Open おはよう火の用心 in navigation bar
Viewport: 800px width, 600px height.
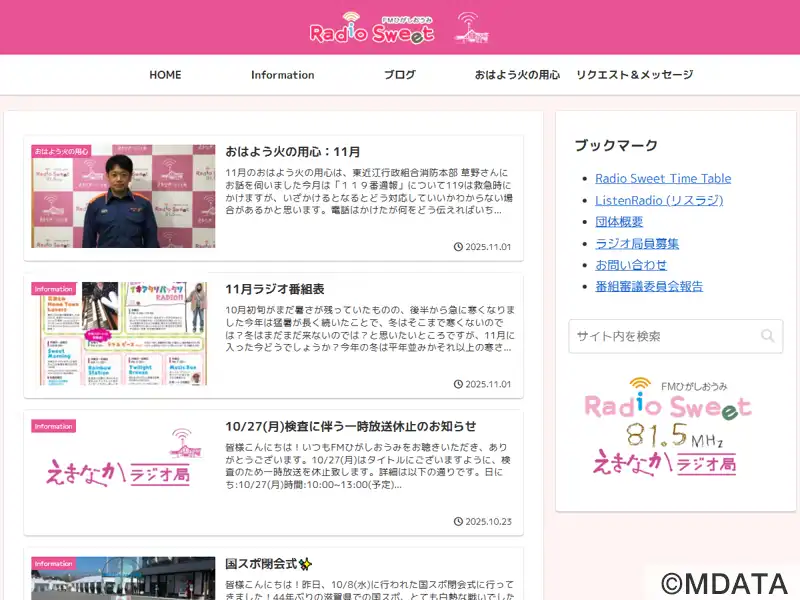pyautogui.click(x=517, y=75)
